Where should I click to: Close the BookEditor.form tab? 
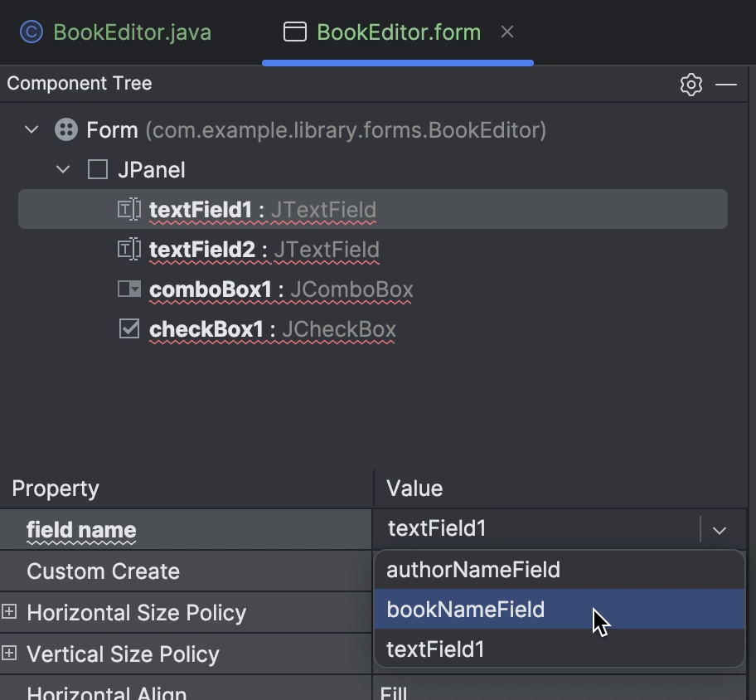tap(507, 32)
